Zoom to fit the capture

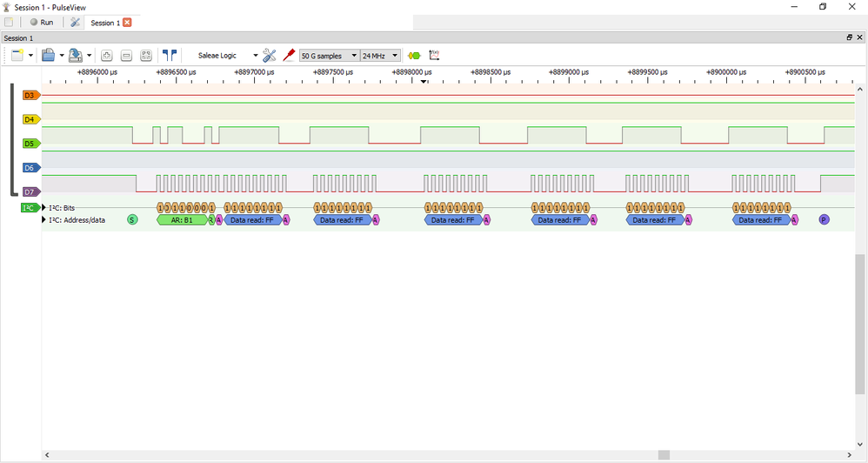coord(145,56)
